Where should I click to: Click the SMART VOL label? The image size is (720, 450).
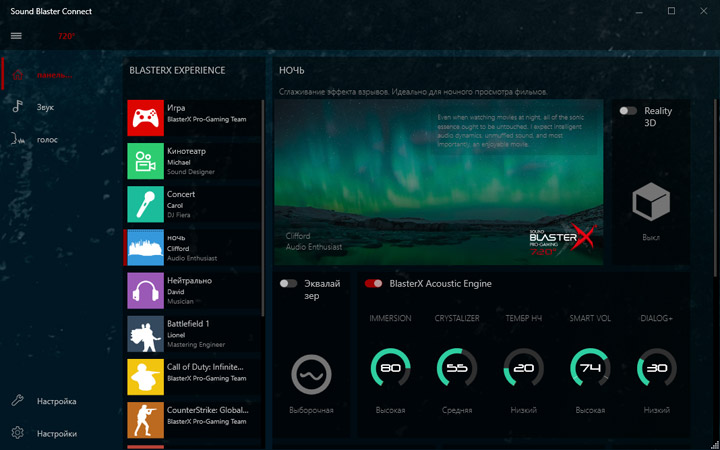[x=590, y=318]
